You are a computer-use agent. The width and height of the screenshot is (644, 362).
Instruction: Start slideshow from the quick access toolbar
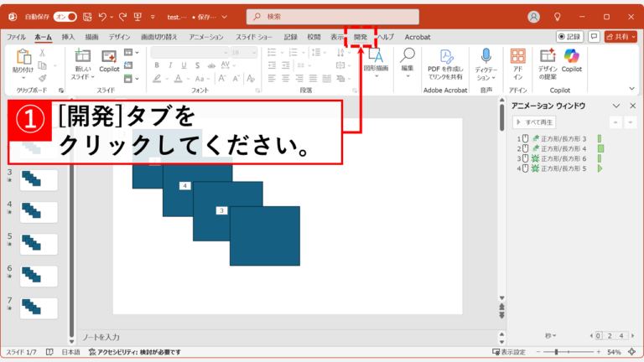[138, 17]
